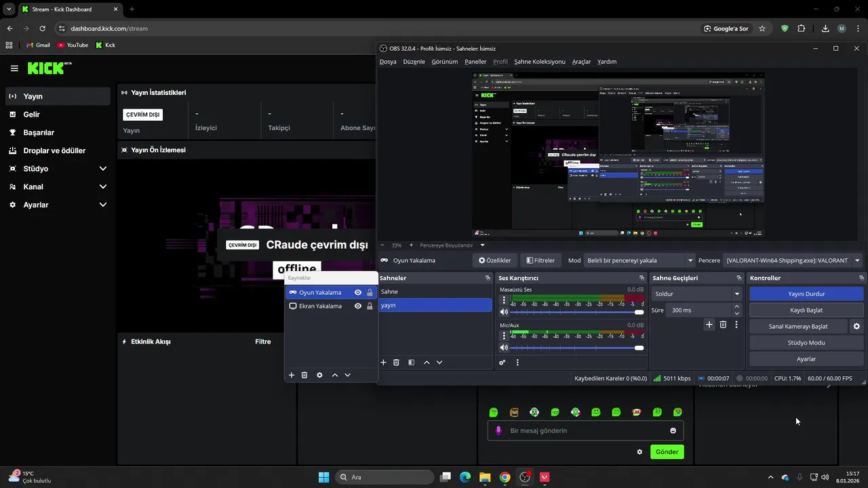Open preview scaling Pencereye Boyutlandır dropdown
The height and width of the screenshot is (488, 868).
(451, 245)
